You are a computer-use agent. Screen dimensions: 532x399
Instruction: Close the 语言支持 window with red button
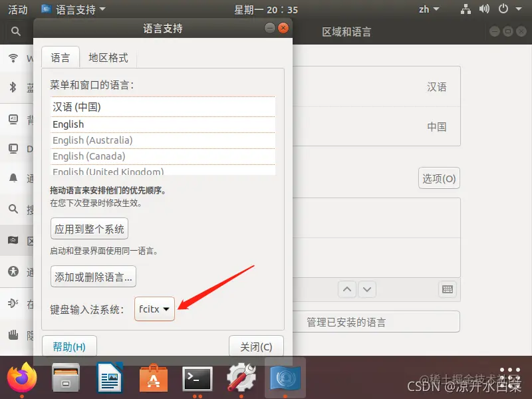point(283,28)
